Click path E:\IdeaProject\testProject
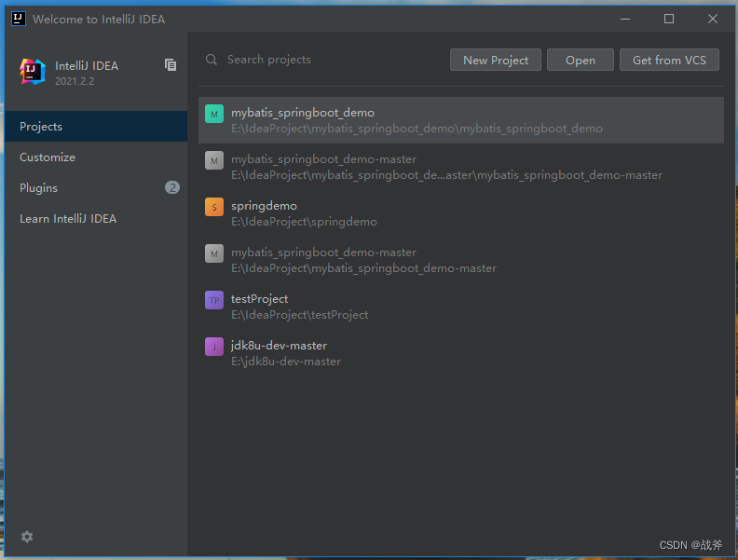Screen dimensions: 738x560 click(x=300, y=315)
